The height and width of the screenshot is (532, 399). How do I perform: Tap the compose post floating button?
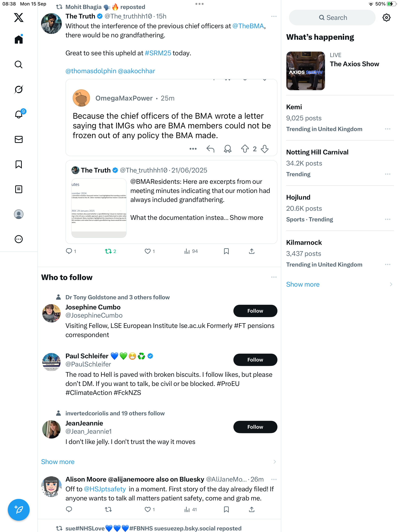19,510
